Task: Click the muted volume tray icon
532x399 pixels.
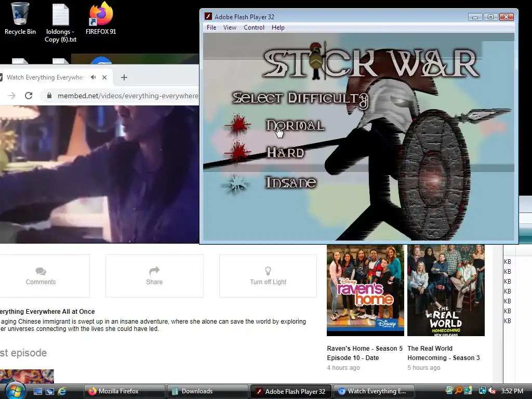Action: pos(492,391)
